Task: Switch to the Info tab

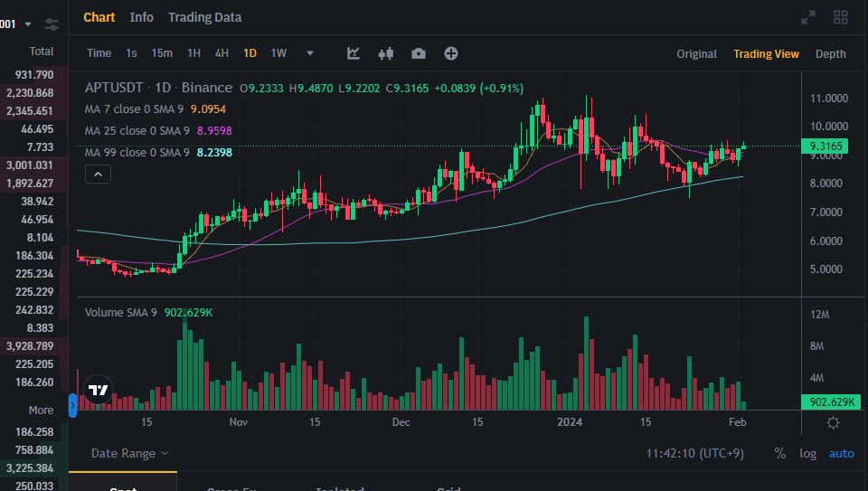Action: click(141, 17)
